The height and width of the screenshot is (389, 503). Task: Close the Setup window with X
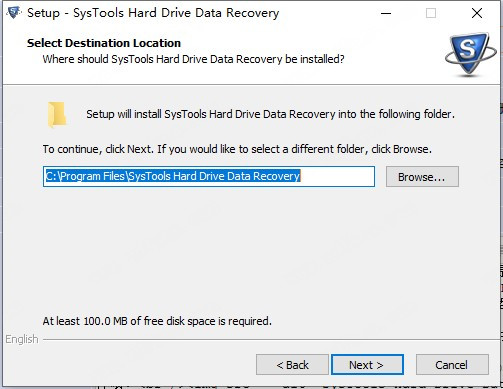click(x=477, y=13)
